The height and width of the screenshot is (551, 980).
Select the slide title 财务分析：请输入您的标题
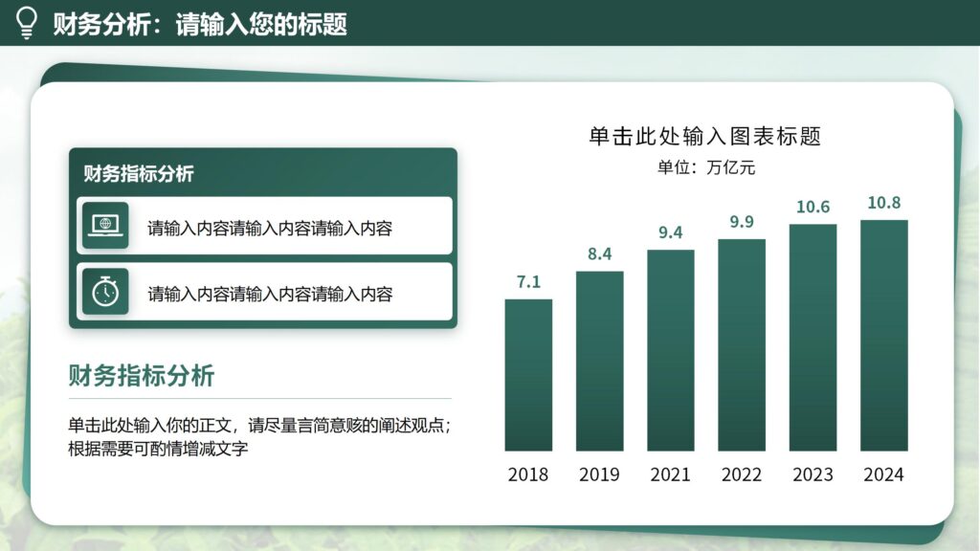[201, 22]
